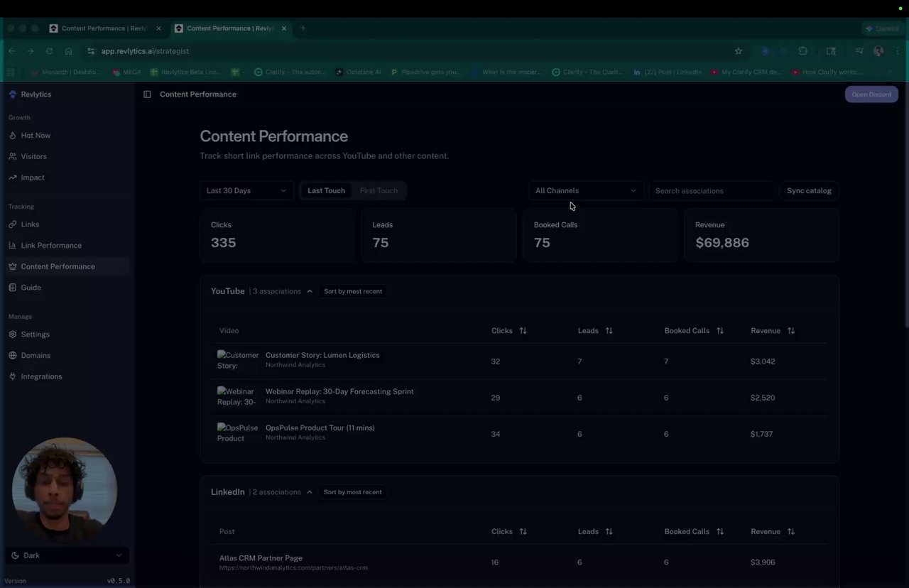Screen dimensions: 909x588
Task: Sort LinkedIn table by Booked Calls arrows
Action: [x=720, y=532]
